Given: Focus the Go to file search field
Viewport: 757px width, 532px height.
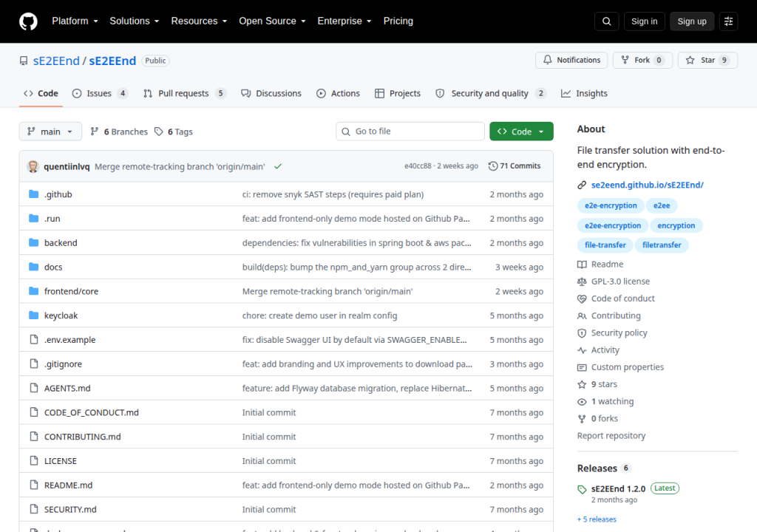Looking at the screenshot, I should (x=410, y=132).
